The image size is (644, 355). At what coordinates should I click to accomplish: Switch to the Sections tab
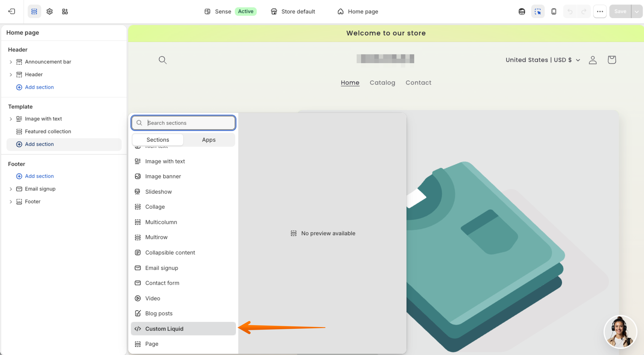click(x=158, y=140)
